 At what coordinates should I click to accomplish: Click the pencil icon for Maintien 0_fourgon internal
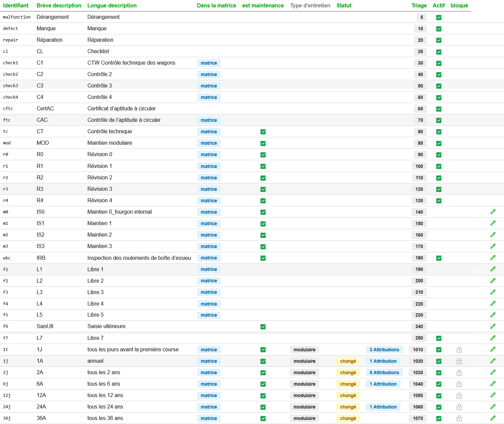[493, 212]
